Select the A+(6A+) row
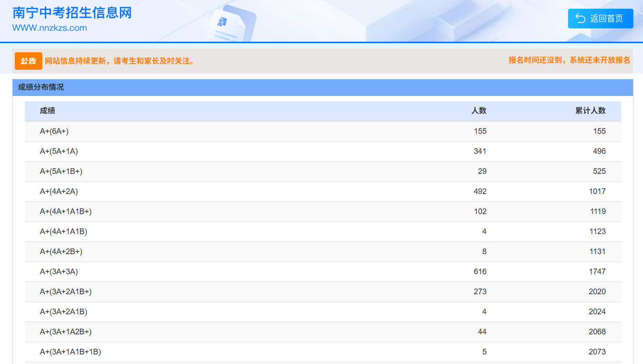 point(323,131)
